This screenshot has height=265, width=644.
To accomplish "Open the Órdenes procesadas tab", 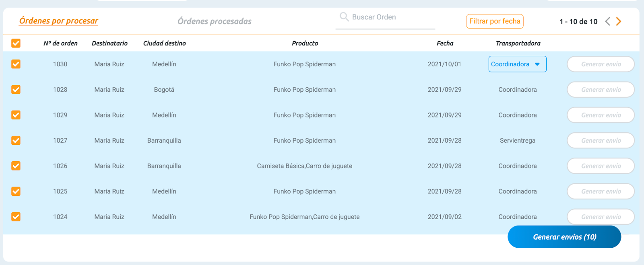I will (215, 21).
